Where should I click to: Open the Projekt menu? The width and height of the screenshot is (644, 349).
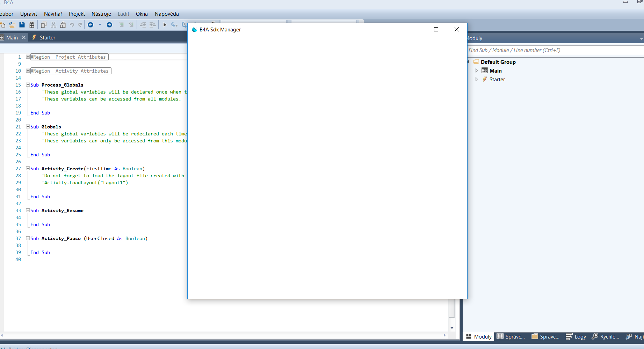pyautogui.click(x=77, y=14)
